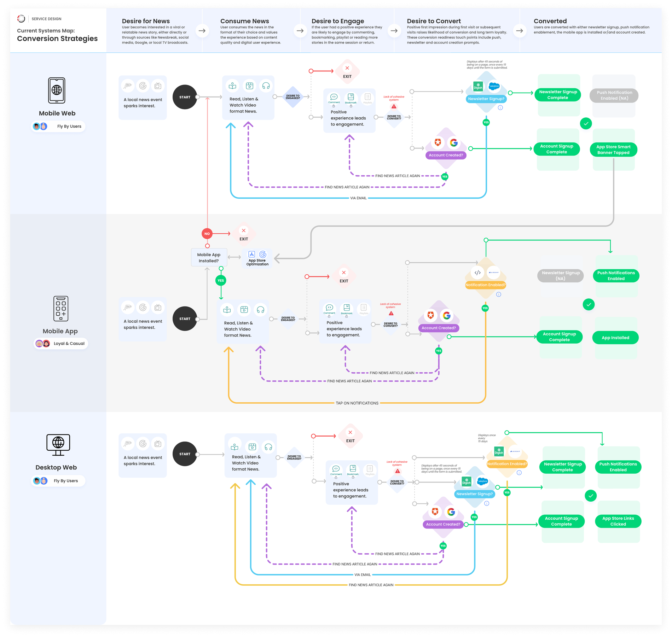
Task: Click Salesforce cloud icon in Mobile Web row
Action: point(494,86)
